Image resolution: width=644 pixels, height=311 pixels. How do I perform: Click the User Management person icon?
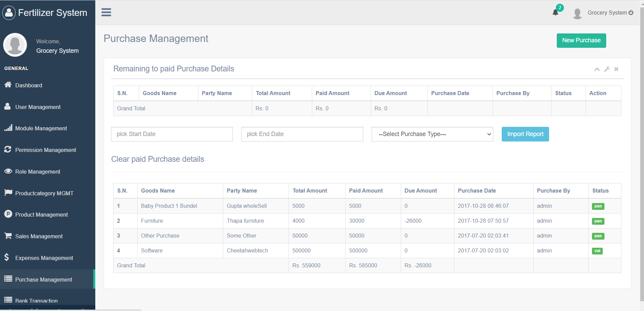(x=7, y=107)
